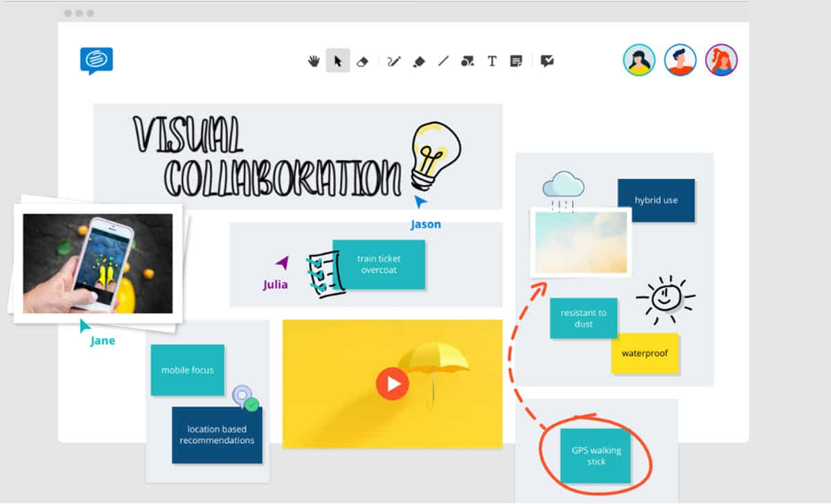Select the 'GPS walking stick' note
The image size is (831, 504).
pos(596,456)
